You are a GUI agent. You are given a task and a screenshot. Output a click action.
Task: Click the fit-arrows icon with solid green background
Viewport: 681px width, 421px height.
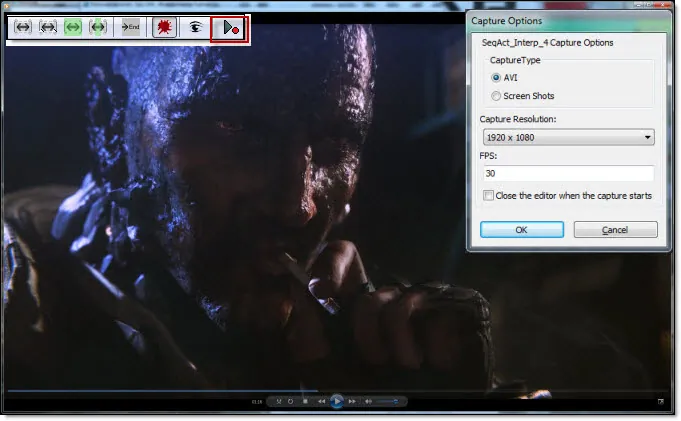pyautogui.click(x=73, y=27)
